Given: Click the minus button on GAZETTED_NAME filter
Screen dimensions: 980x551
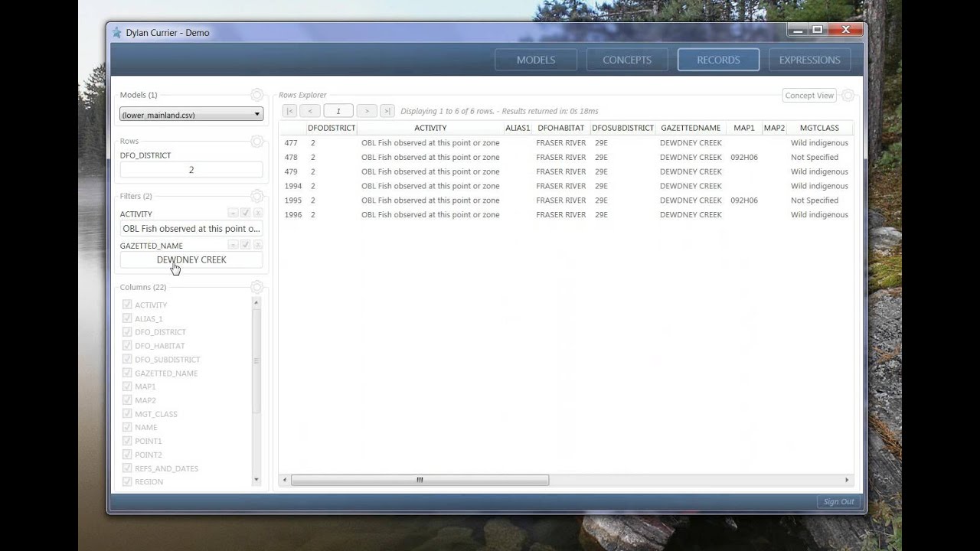Looking at the screenshot, I should (x=233, y=245).
